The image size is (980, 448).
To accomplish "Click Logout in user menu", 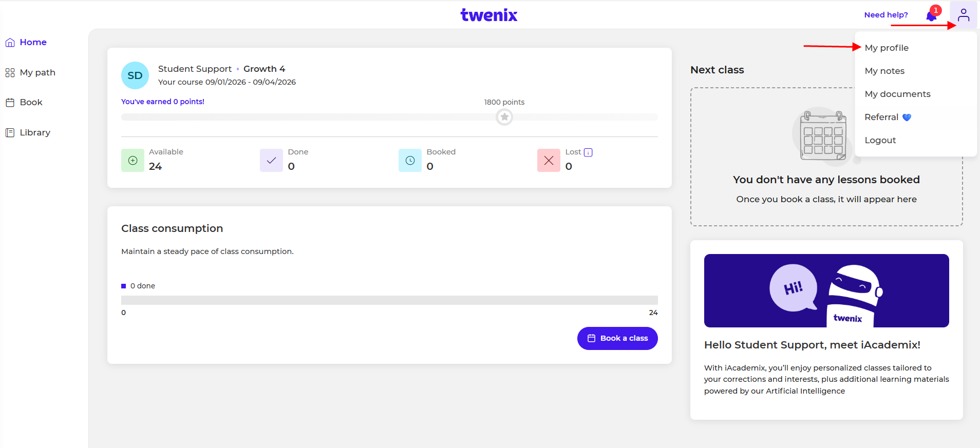I will pyautogui.click(x=880, y=140).
